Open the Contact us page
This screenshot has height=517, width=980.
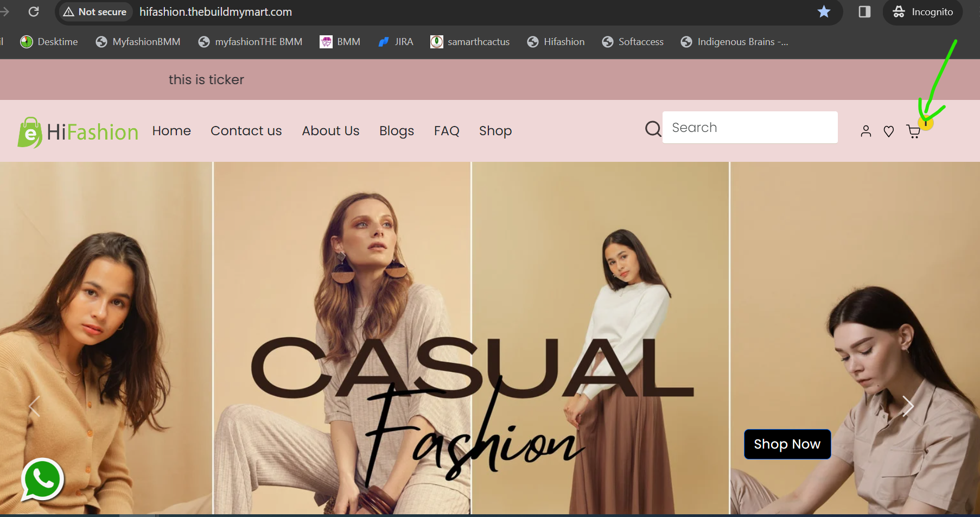(246, 131)
